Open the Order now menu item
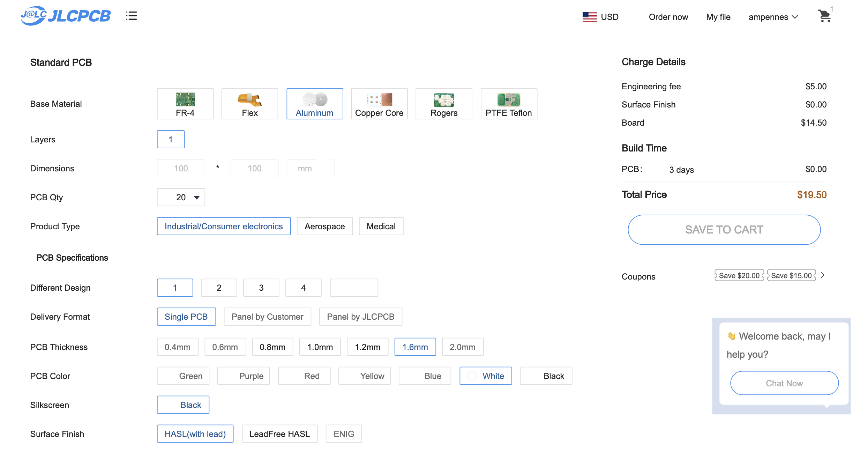 tap(668, 17)
